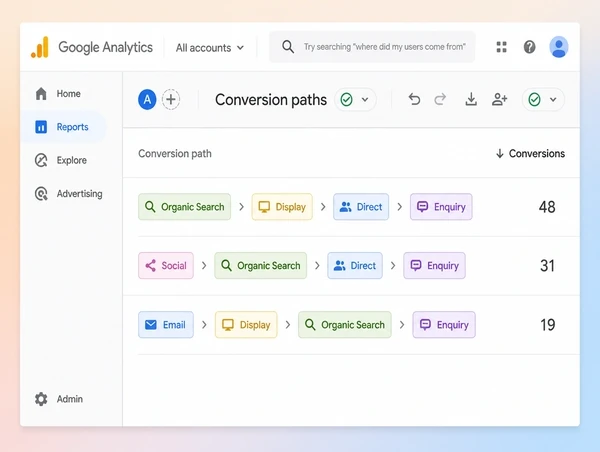Image resolution: width=600 pixels, height=452 pixels.
Task: Select the blue A segment badge
Action: [x=147, y=100]
